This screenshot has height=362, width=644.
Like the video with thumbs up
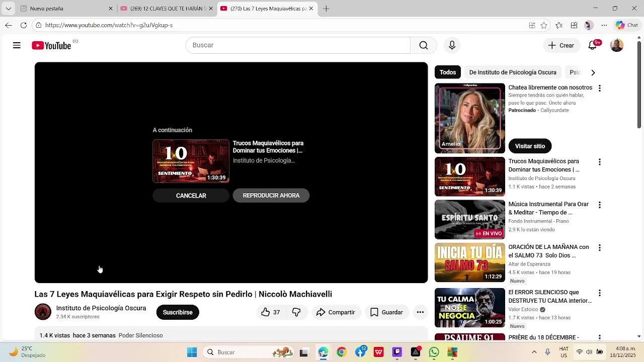click(270, 312)
